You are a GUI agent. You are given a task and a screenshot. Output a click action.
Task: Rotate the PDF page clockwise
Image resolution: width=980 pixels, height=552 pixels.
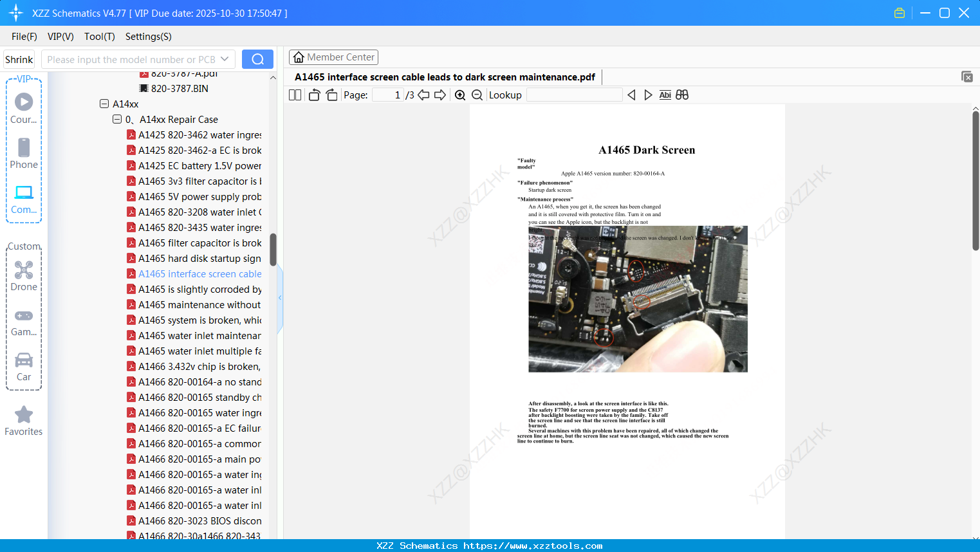click(331, 95)
